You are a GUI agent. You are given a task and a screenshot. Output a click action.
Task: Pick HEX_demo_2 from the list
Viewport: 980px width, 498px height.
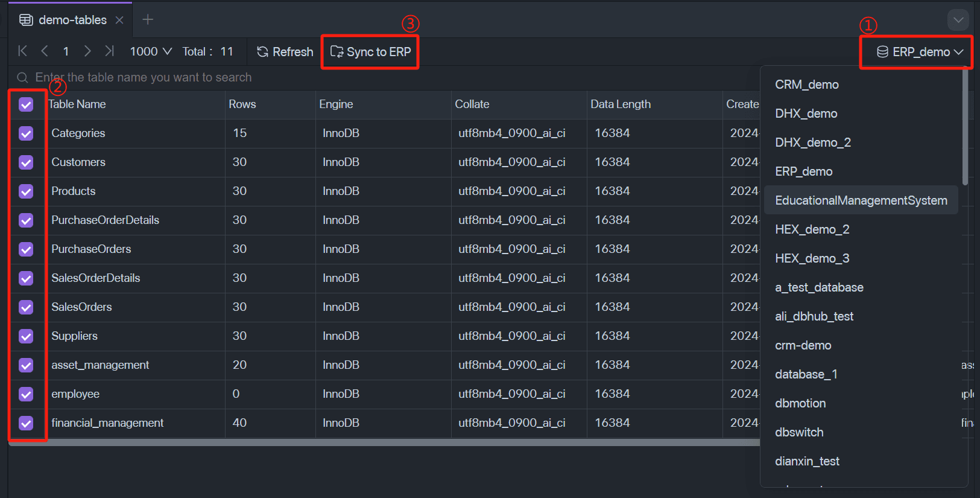(x=861, y=229)
